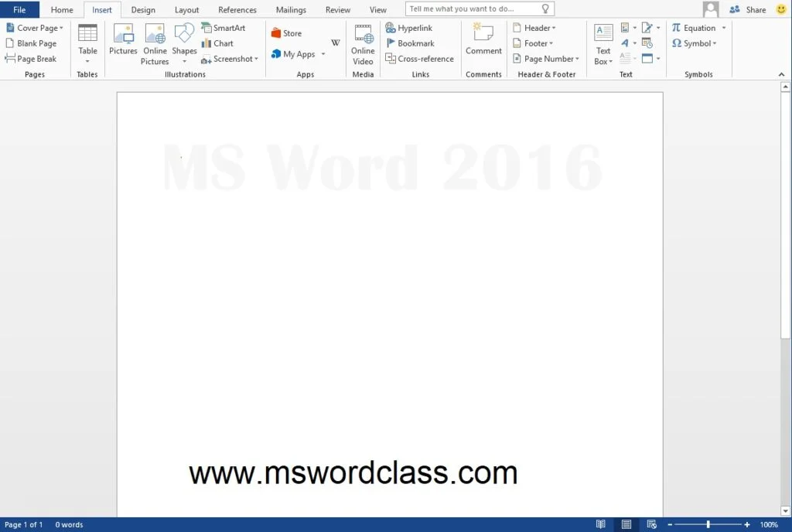Image resolution: width=792 pixels, height=532 pixels.
Task: Switch to the Home tab
Action: click(x=62, y=9)
